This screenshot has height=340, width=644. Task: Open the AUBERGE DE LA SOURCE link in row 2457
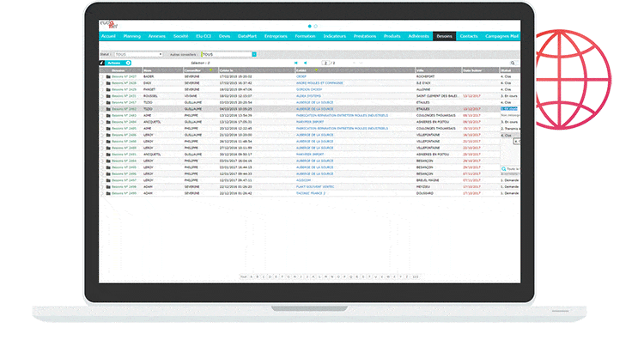314,103
